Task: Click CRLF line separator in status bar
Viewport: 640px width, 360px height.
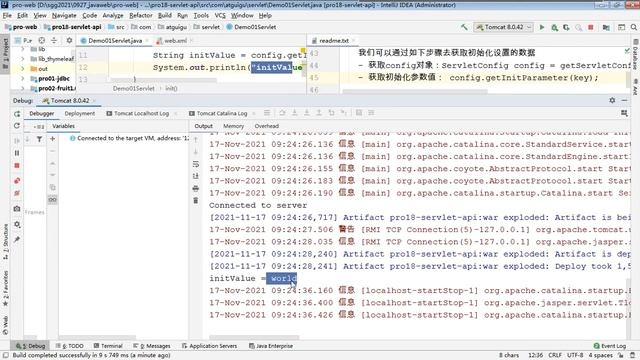Action: pos(555,355)
